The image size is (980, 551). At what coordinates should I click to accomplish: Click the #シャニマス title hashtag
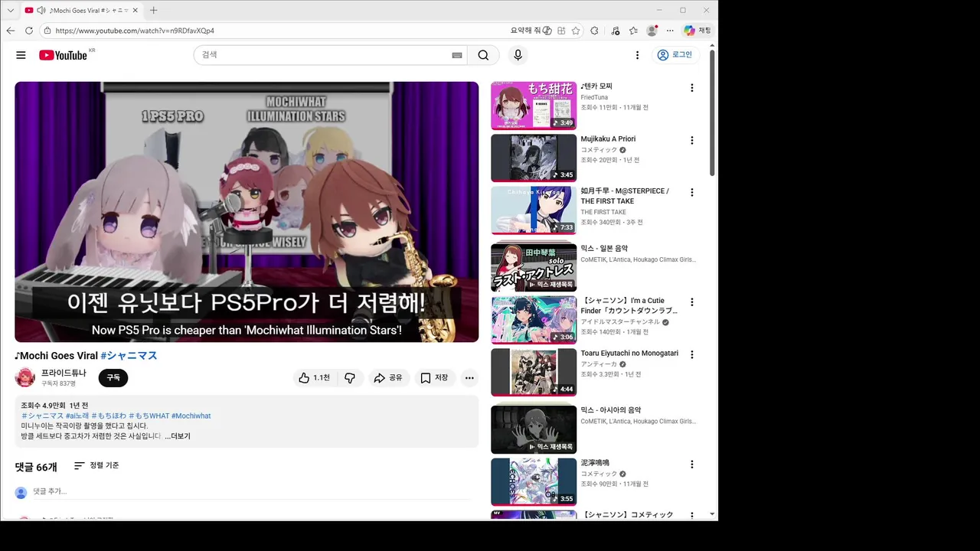[x=129, y=356]
